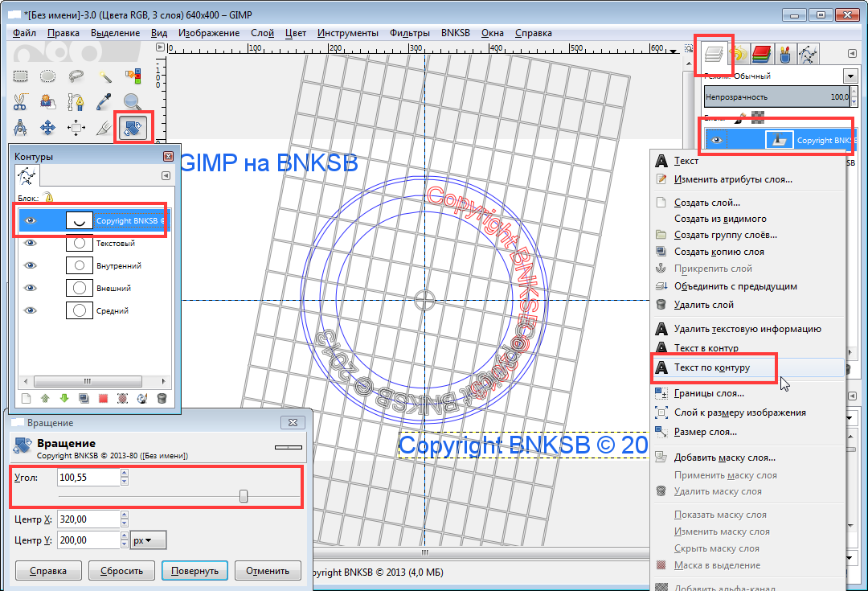
Task: Select the Scissors Select tool
Action: (x=20, y=102)
